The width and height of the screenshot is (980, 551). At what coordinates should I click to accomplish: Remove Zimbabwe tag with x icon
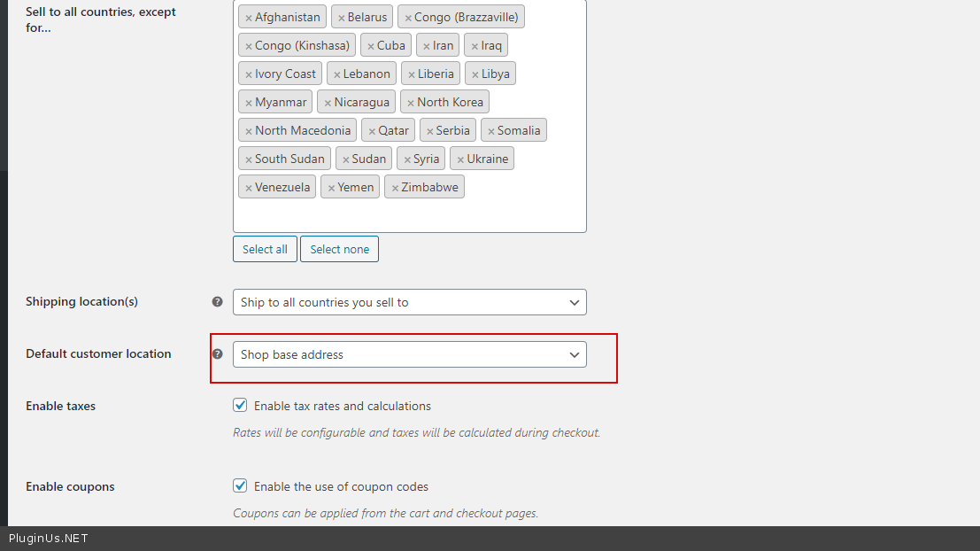tap(395, 188)
